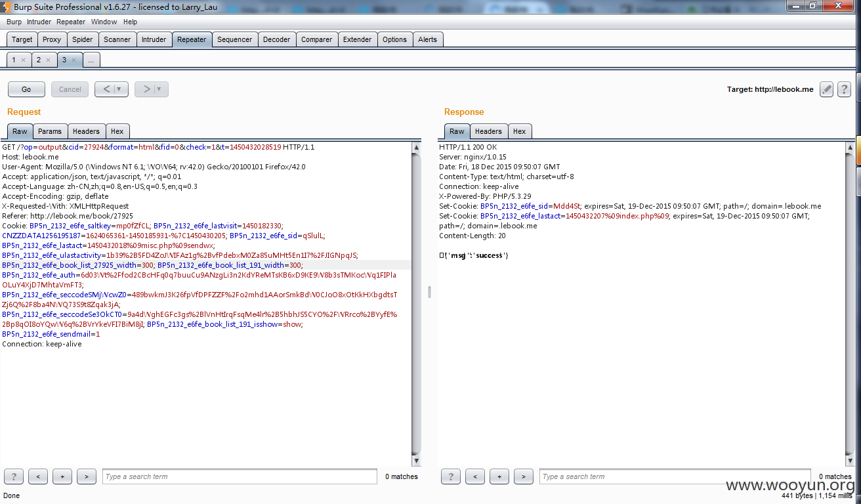Click the Server: nginx/1.0.15 line

coord(472,157)
